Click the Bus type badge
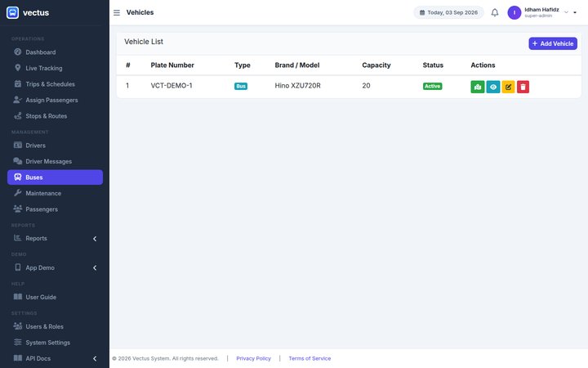The width and height of the screenshot is (588, 368). coord(241,86)
